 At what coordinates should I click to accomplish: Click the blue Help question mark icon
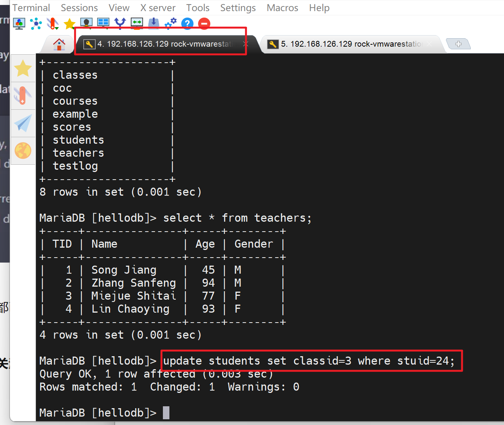click(187, 24)
